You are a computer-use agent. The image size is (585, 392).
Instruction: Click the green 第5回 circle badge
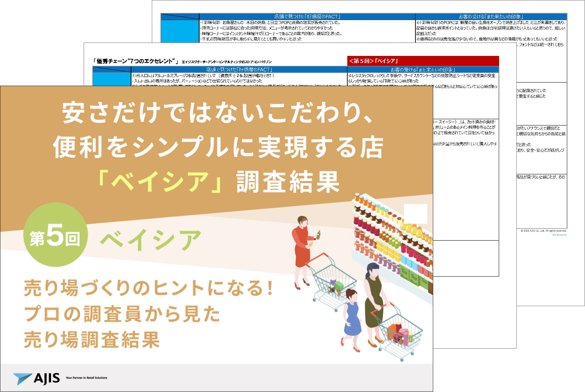click(x=56, y=235)
